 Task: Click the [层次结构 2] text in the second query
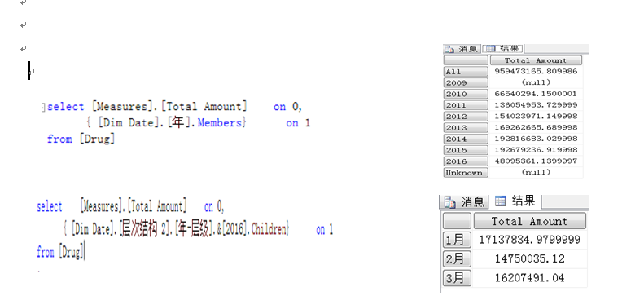point(145,229)
